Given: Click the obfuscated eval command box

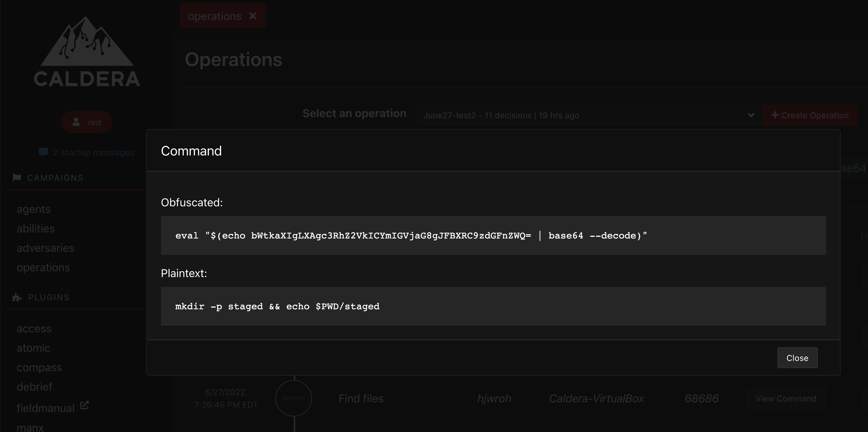Looking at the screenshot, I should pyautogui.click(x=493, y=235).
